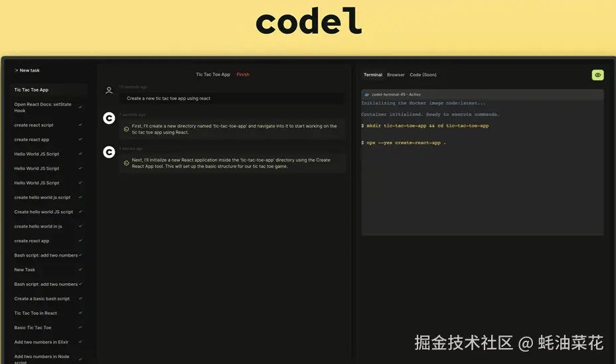Select the Create hello world JS script task

[48, 212]
